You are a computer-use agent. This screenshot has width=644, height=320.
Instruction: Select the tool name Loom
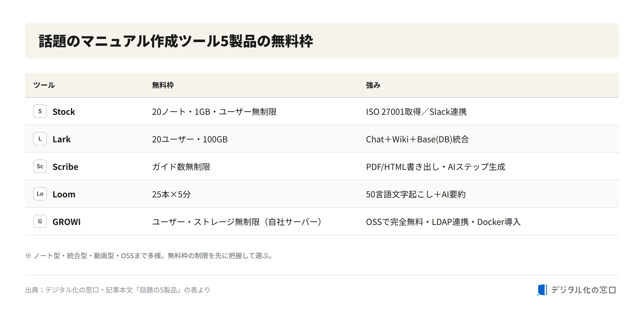coord(64,194)
